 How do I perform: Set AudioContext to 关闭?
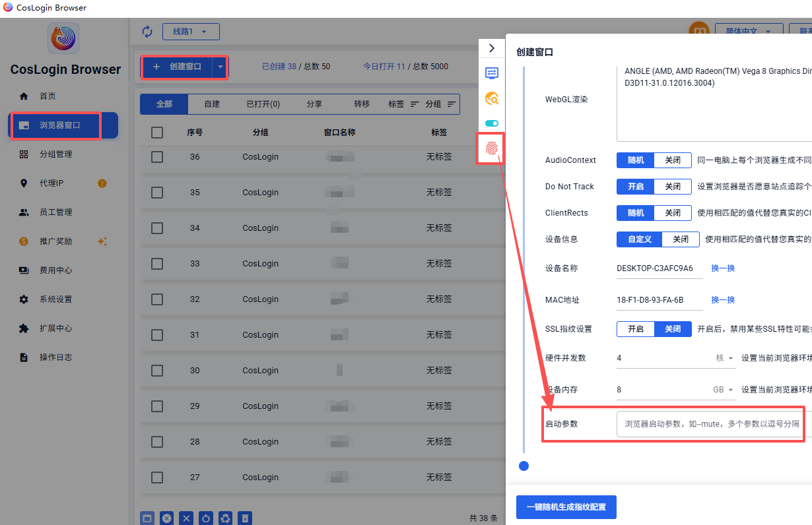(673, 160)
